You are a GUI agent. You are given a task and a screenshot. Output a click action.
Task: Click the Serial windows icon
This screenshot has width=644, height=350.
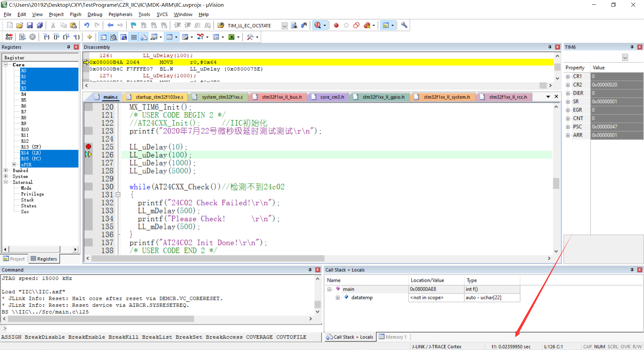[x=185, y=37]
